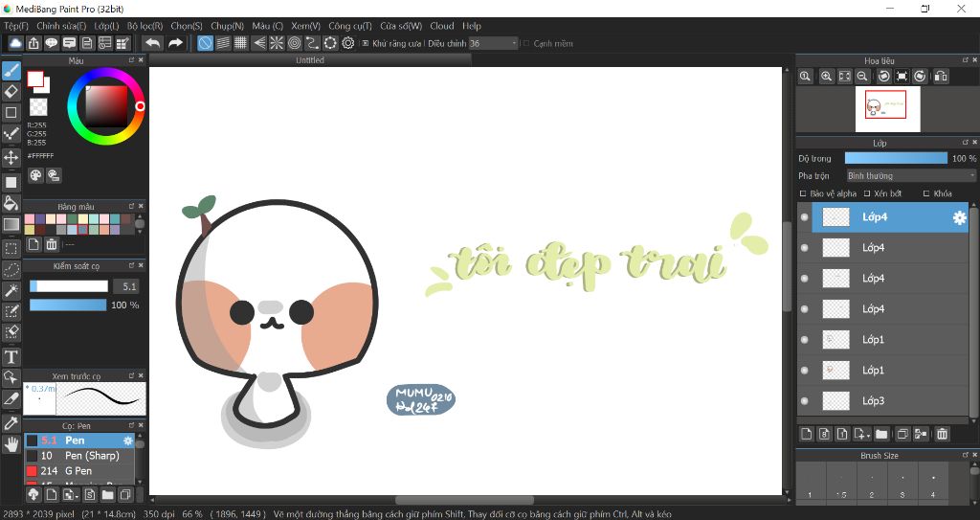
Task: Hide the selected Lớp4 layer visibility
Action: [804, 217]
